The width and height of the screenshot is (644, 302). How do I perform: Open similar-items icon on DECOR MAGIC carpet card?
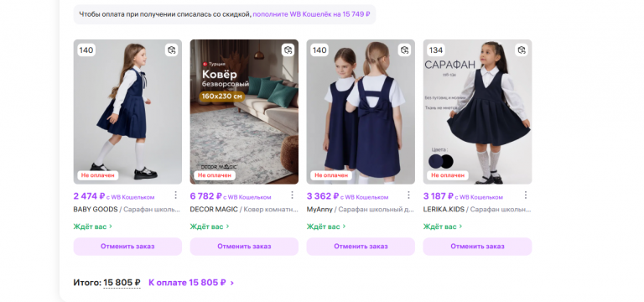click(x=288, y=50)
